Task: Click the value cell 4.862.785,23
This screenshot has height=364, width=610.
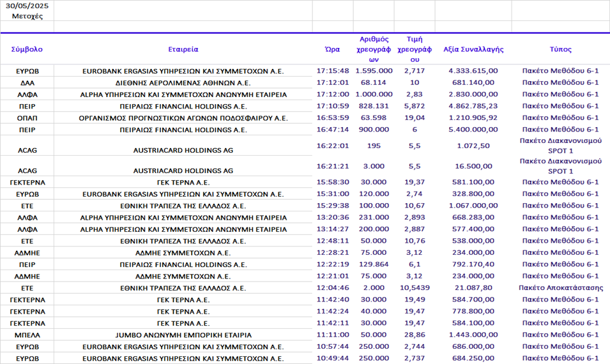Action: [x=473, y=106]
